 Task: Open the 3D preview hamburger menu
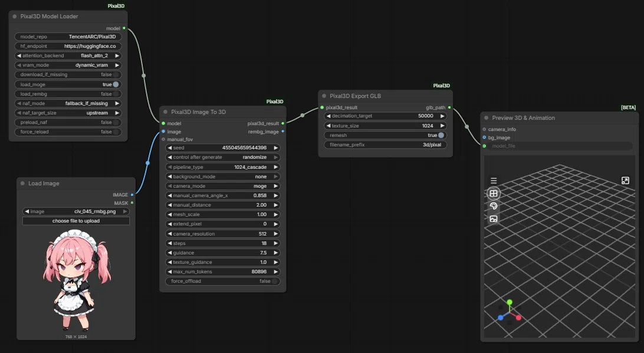click(494, 181)
